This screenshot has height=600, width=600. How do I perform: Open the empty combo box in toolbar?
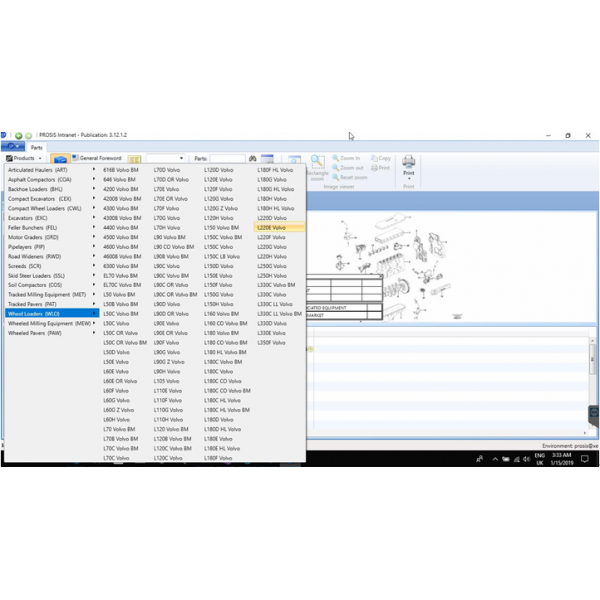click(x=165, y=158)
